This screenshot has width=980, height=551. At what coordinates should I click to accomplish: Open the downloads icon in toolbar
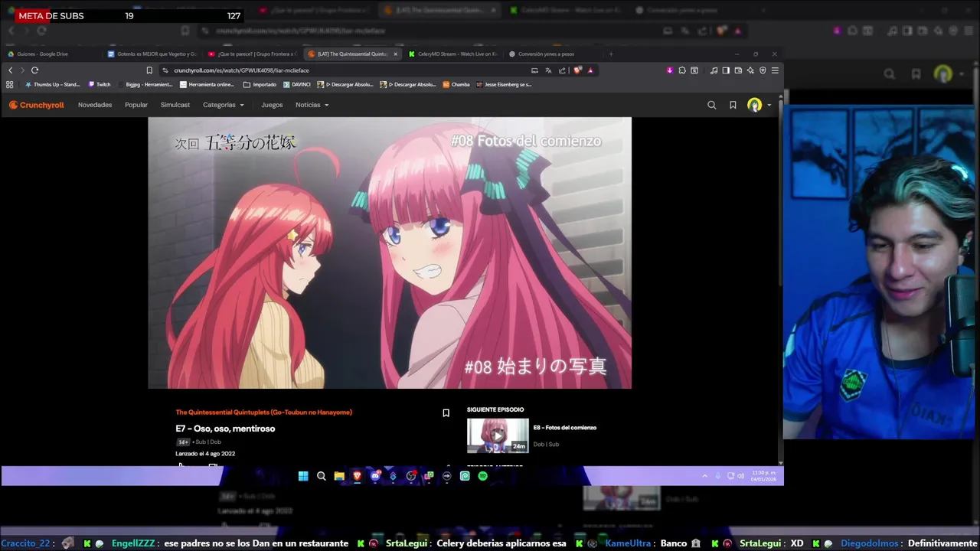(x=670, y=70)
